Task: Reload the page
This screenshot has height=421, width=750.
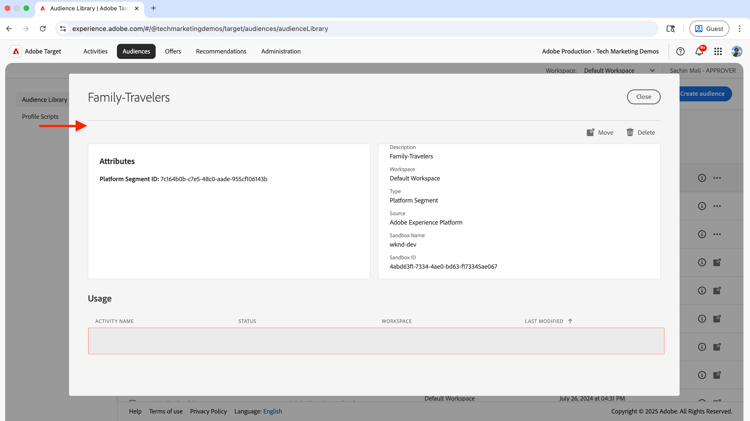Action: 43,29
